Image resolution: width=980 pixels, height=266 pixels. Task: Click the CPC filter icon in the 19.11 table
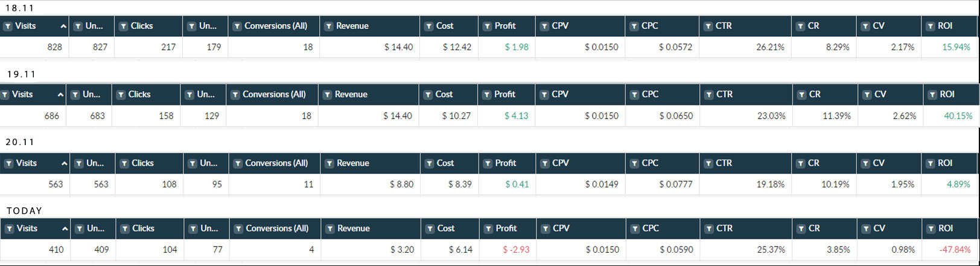point(634,95)
